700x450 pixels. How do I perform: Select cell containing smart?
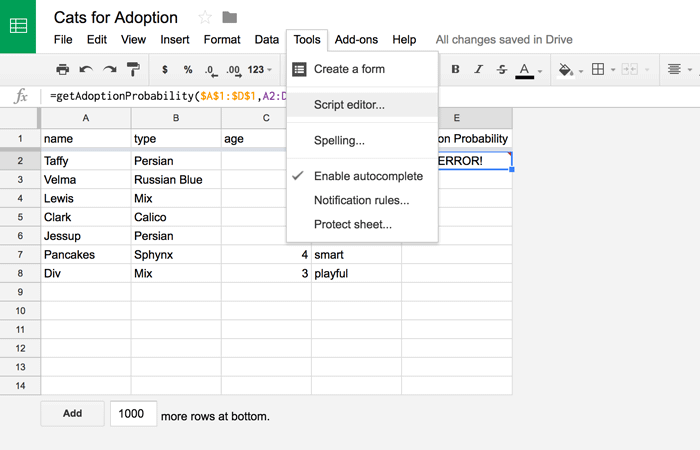coord(356,254)
